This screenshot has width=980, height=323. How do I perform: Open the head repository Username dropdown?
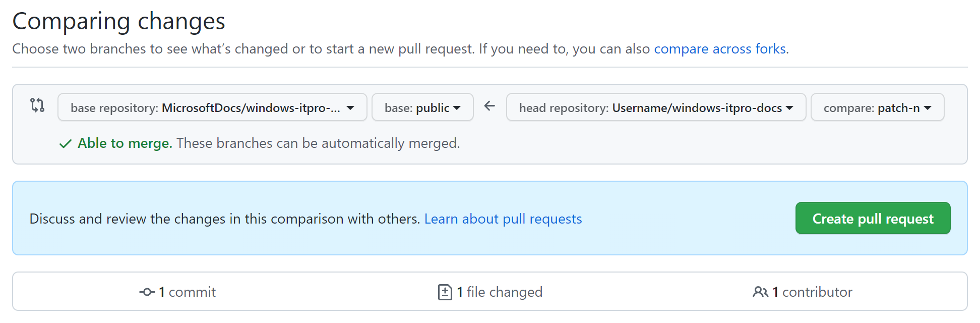[655, 107]
